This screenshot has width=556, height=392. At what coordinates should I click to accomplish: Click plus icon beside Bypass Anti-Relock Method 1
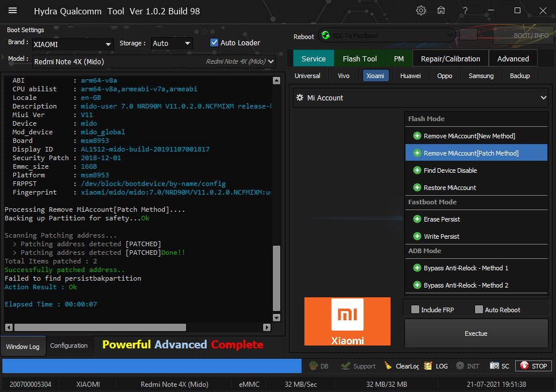pos(417,268)
